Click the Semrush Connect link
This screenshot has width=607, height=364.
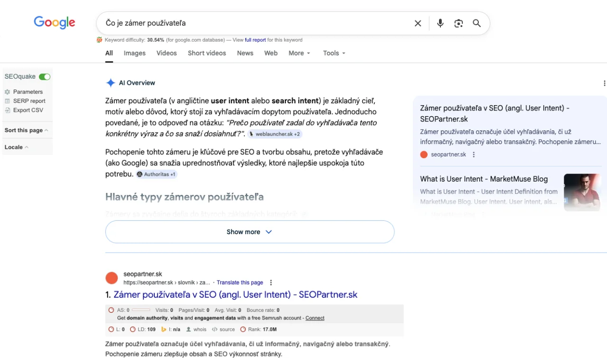coord(315,318)
